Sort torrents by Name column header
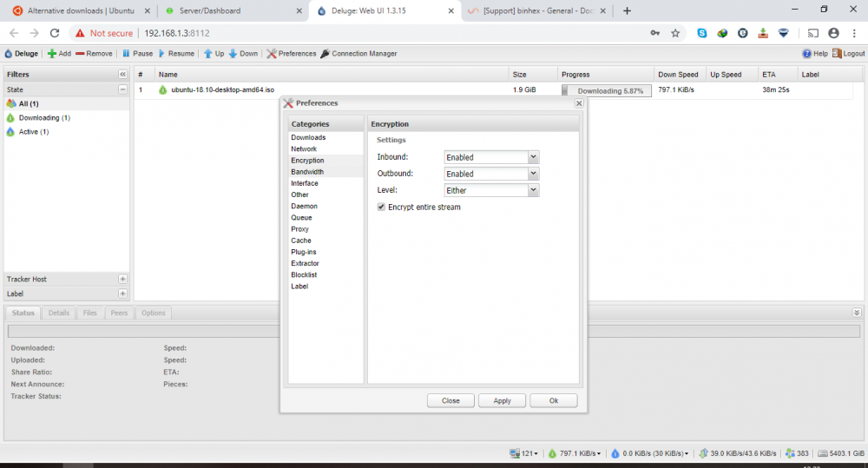Screen dimensions: 868x468 (331, 74)
